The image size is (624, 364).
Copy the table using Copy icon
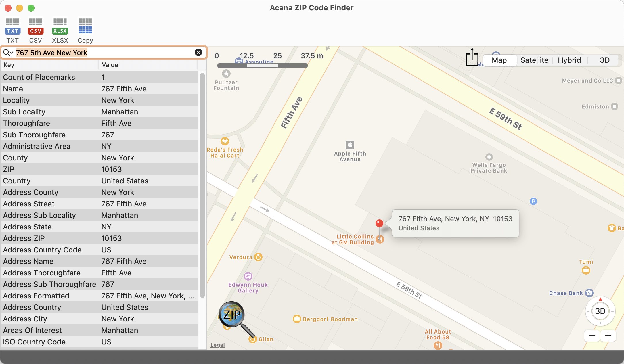click(85, 30)
